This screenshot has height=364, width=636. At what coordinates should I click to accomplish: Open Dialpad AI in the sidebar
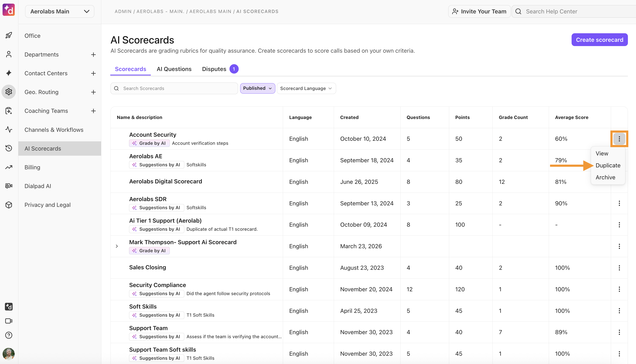(x=38, y=186)
